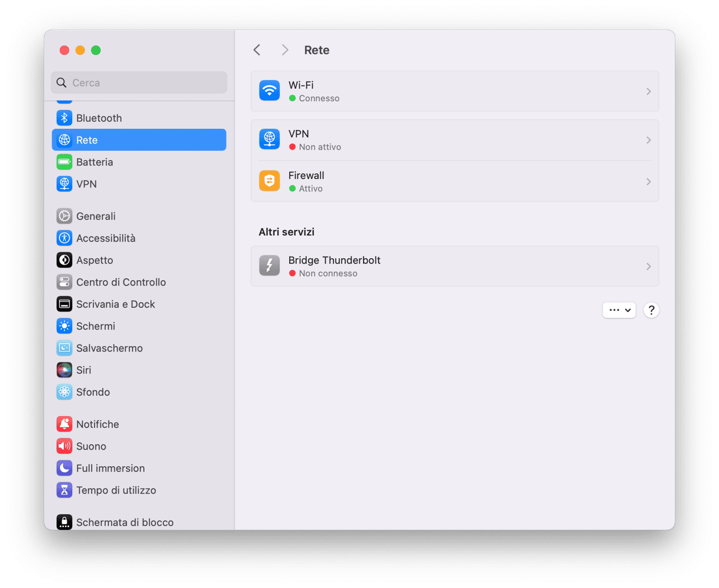Click the Accessibilità icon
The width and height of the screenshot is (719, 588).
point(64,238)
